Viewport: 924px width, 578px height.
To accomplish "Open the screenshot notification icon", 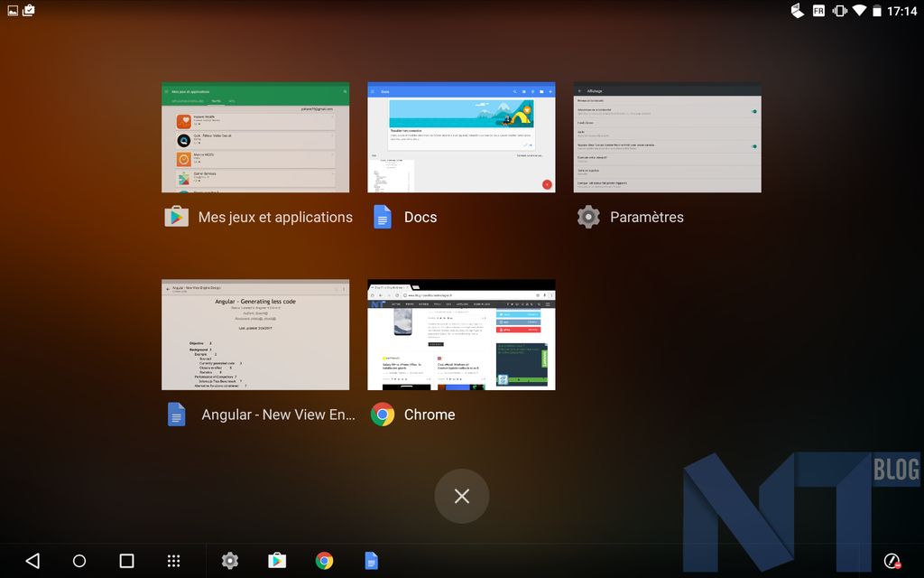I will 13,11.
